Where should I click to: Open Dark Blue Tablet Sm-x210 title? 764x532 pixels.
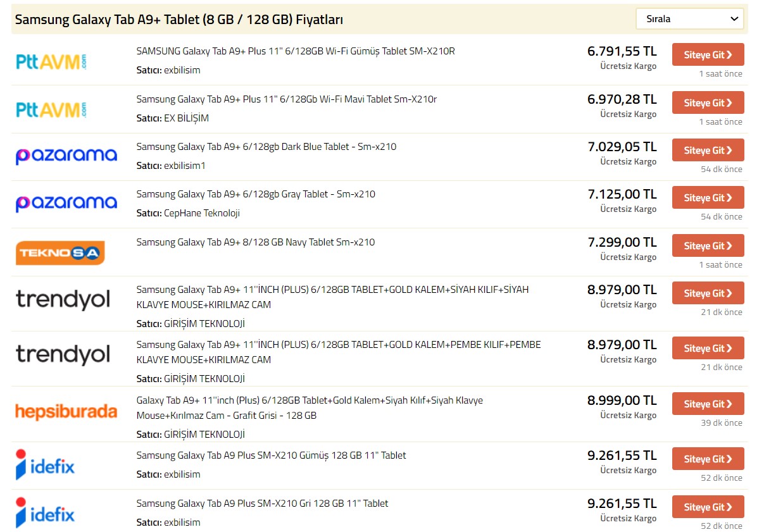(x=266, y=147)
